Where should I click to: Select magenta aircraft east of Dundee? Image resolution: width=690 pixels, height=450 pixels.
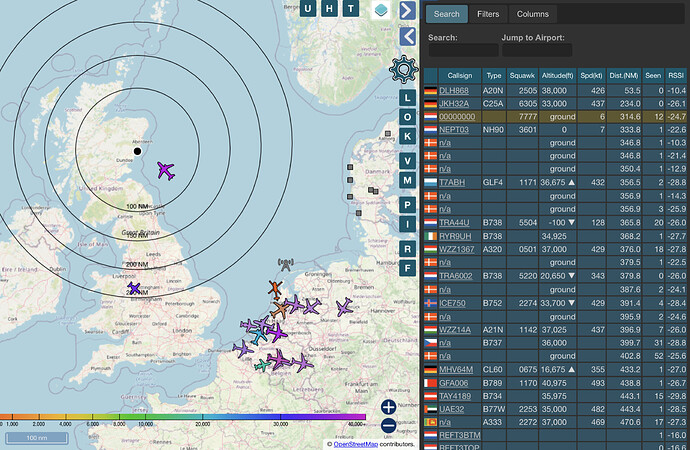coord(166,171)
